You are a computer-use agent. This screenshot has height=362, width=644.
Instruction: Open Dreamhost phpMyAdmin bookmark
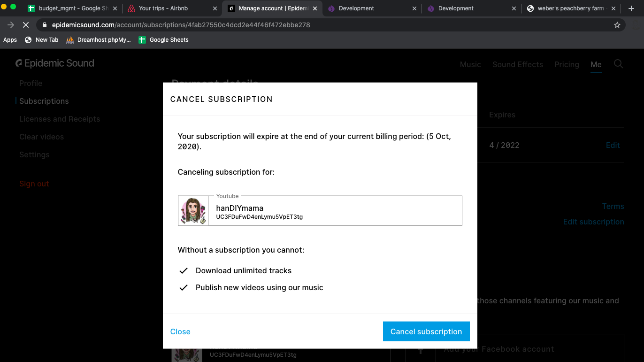[x=99, y=40]
